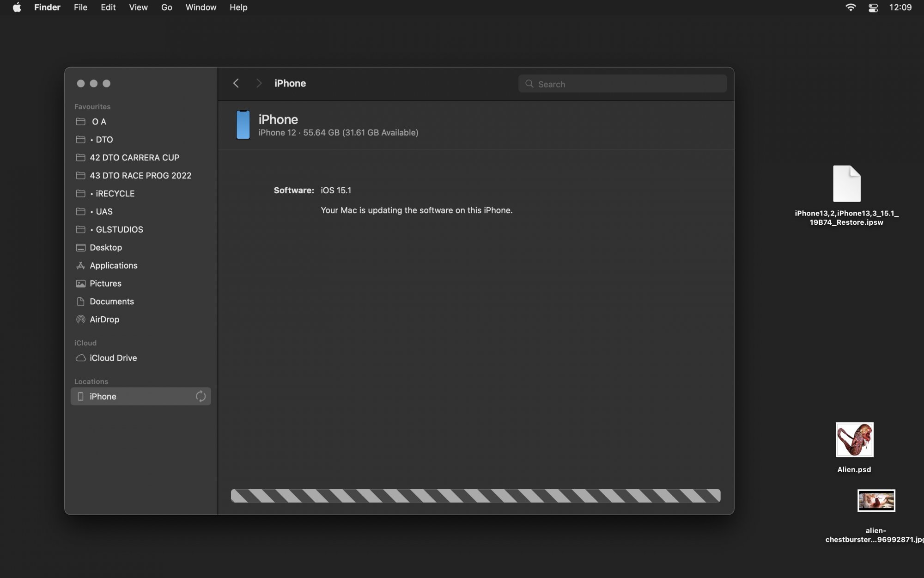Image resolution: width=924 pixels, height=578 pixels.
Task: Click the back navigation chevron
Action: click(236, 83)
